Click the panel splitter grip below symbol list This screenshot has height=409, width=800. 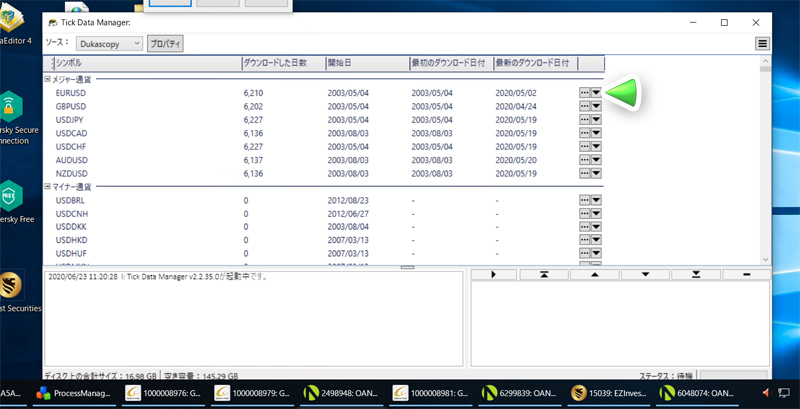tap(407, 267)
